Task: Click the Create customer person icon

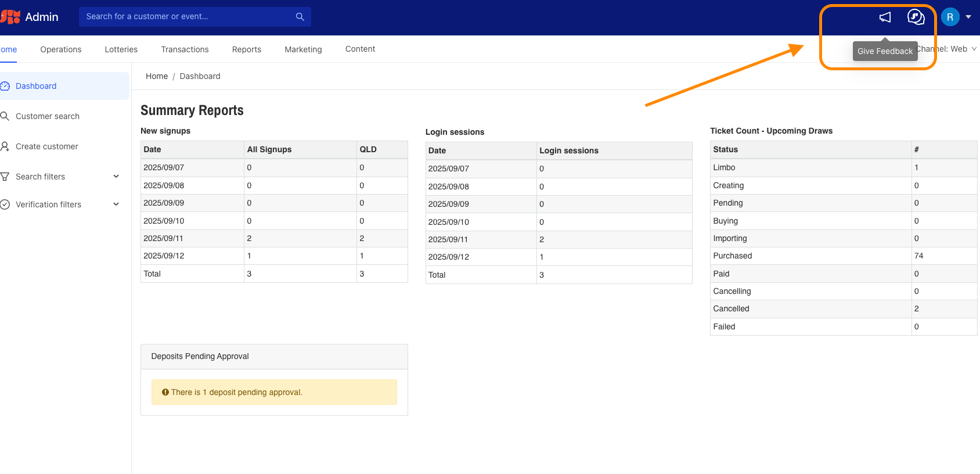Action: [5, 146]
